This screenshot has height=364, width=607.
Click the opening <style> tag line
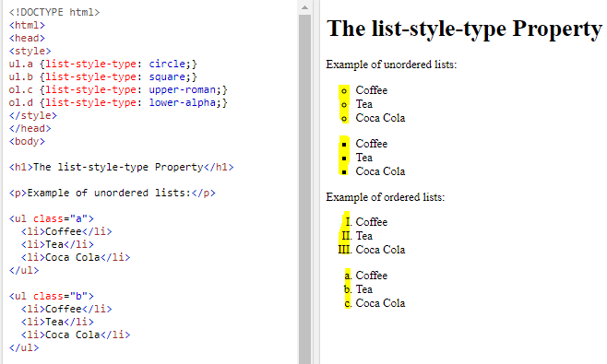(x=30, y=51)
